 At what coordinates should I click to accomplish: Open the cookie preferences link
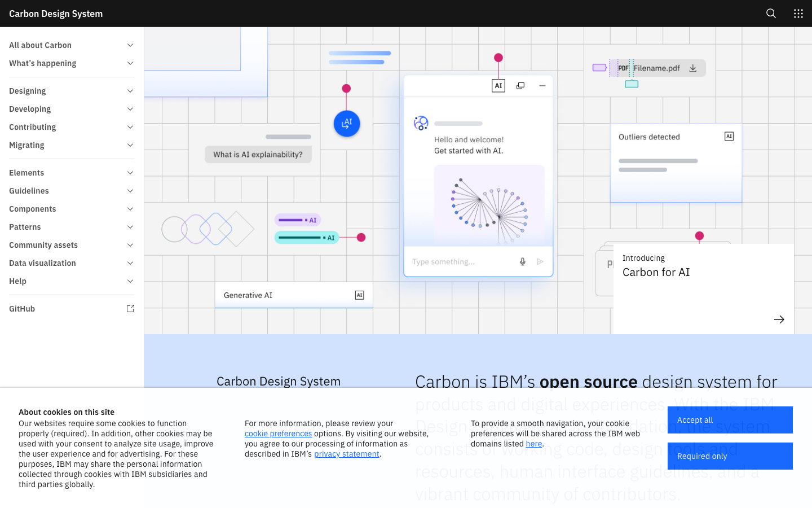pos(278,433)
